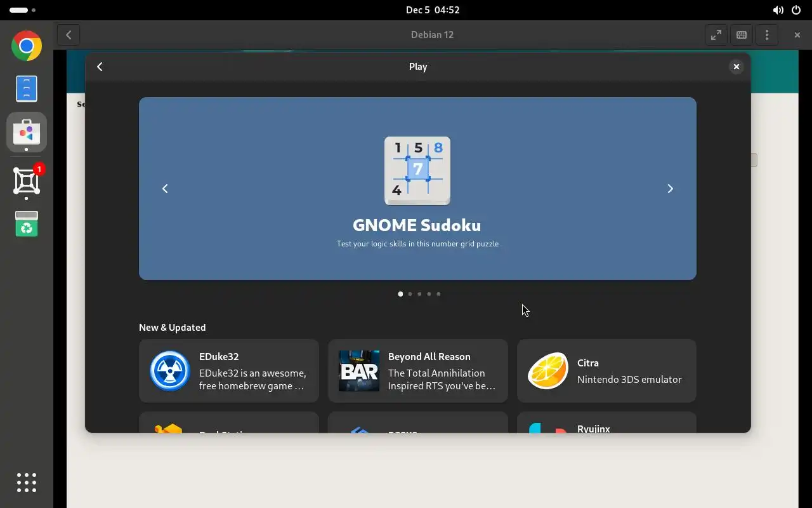Show previous featured app in carousel

pyautogui.click(x=165, y=189)
